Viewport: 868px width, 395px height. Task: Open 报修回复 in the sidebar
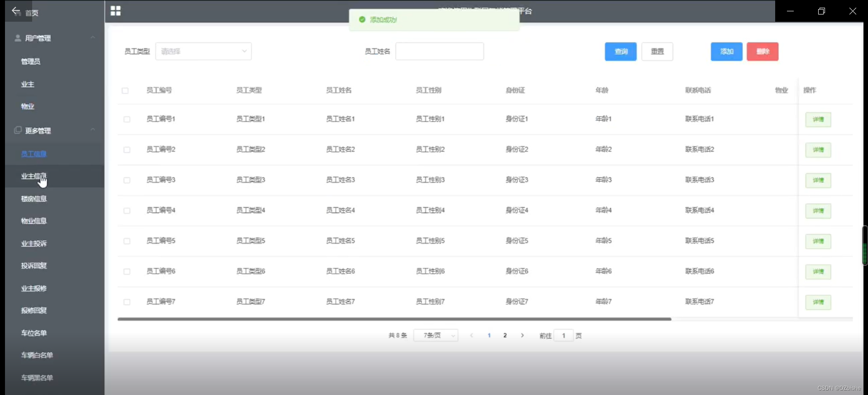tap(34, 310)
